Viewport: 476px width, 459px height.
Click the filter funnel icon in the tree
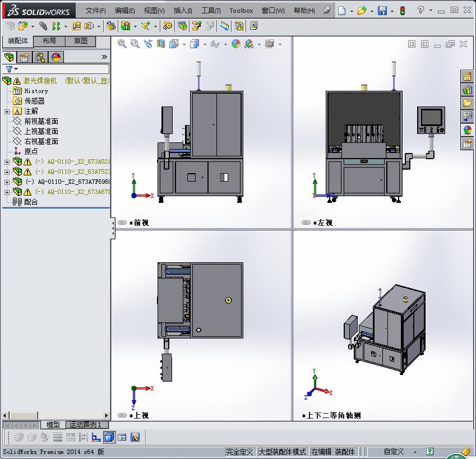(x=9, y=69)
